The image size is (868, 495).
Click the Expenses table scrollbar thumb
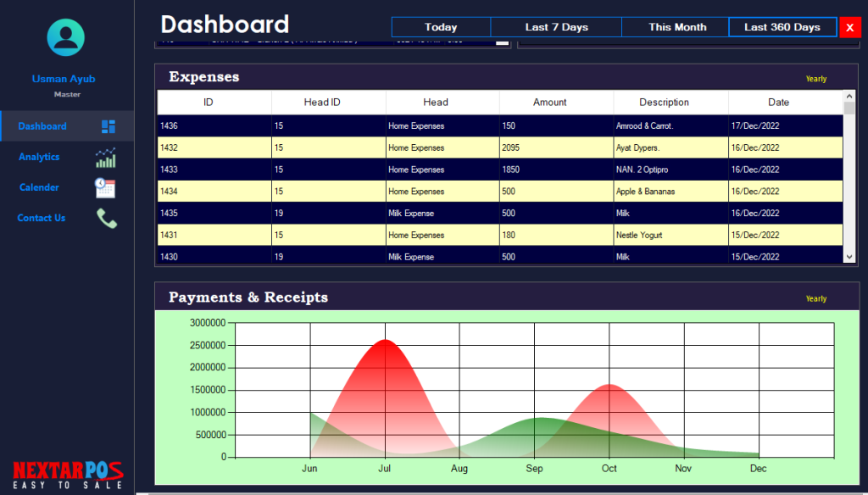[x=849, y=108]
